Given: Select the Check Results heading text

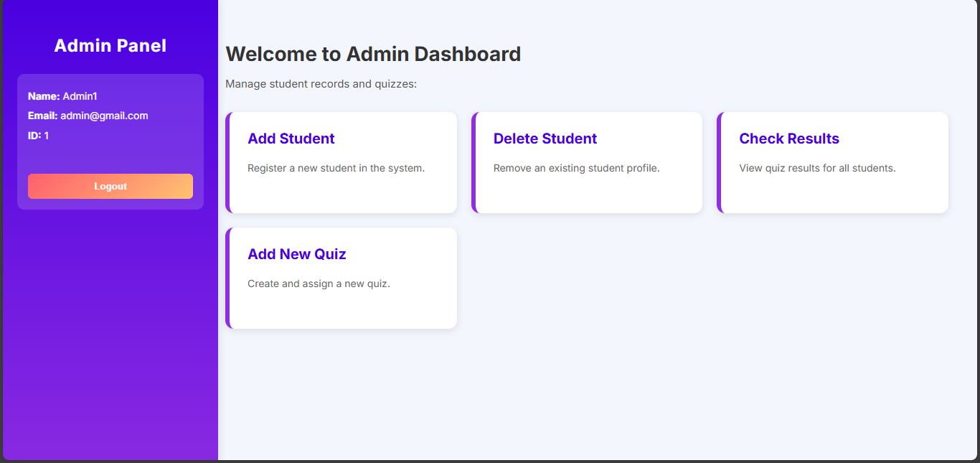Looking at the screenshot, I should pos(789,138).
